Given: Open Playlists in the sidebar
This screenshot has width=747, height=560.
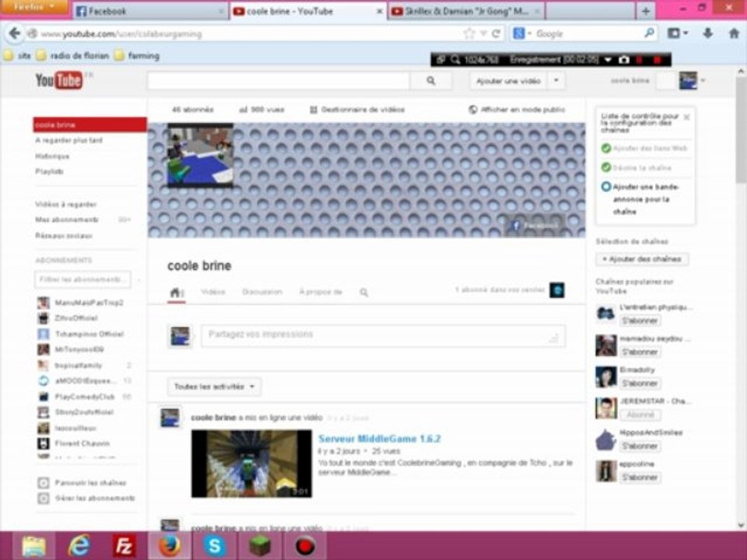Looking at the screenshot, I should point(49,171).
